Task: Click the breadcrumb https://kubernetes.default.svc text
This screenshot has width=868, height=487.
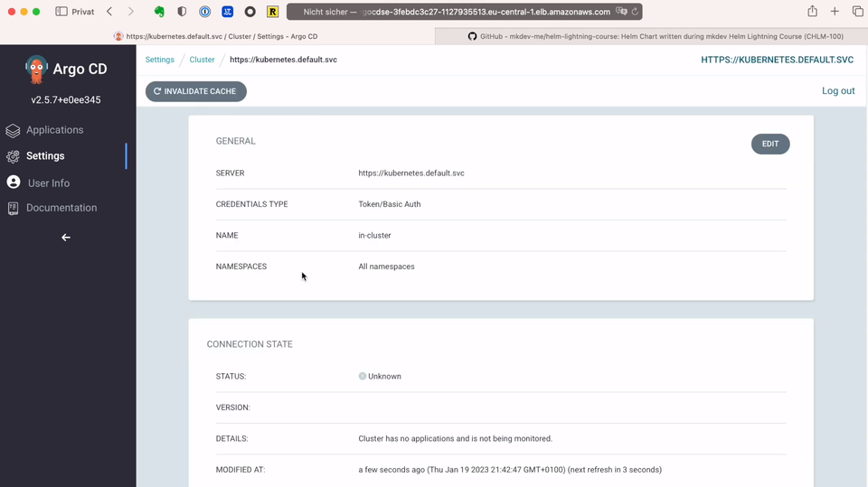Action: [283, 60]
